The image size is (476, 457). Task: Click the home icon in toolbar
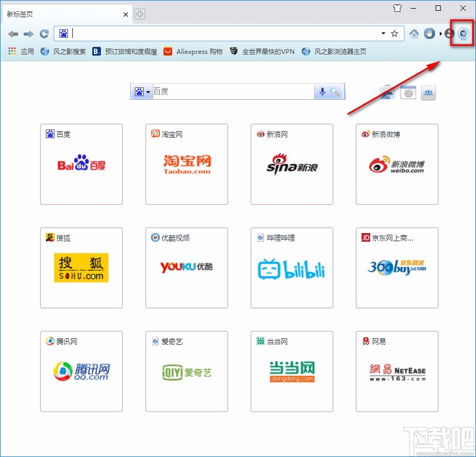pyautogui.click(x=414, y=33)
